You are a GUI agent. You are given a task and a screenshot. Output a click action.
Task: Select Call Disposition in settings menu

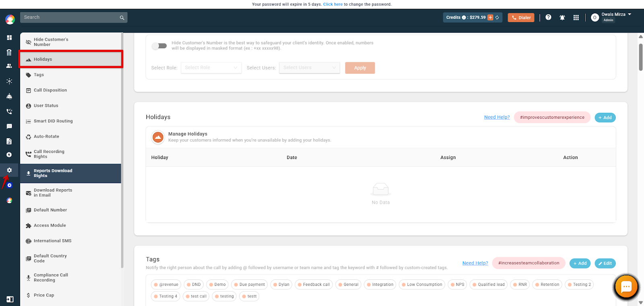click(x=70, y=90)
